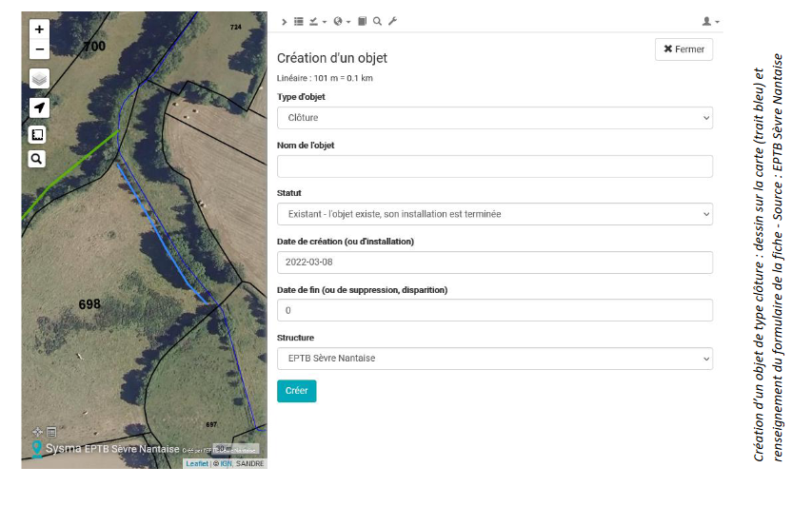Click the wrench settings icon in toolbar
Screen dimensions: 812x526
[x=392, y=21]
